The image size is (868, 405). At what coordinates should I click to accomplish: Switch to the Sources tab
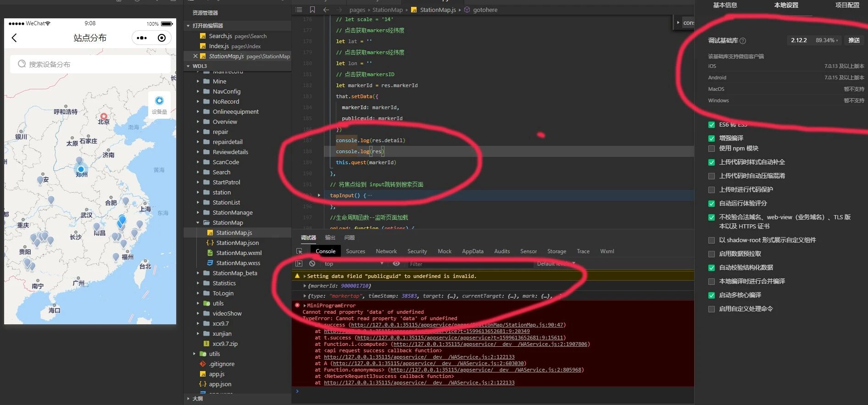[356, 251]
